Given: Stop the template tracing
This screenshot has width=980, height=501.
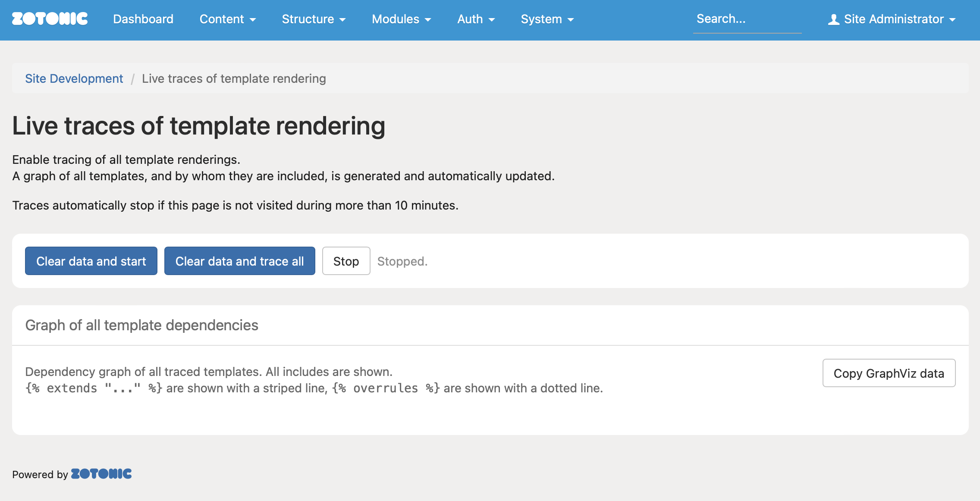Looking at the screenshot, I should 346,261.
